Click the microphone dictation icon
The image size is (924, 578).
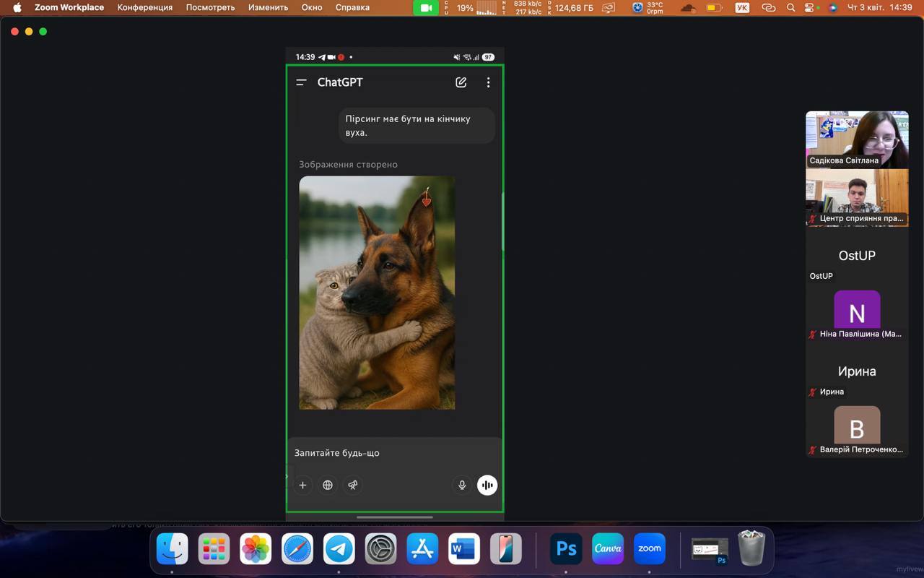coord(462,485)
